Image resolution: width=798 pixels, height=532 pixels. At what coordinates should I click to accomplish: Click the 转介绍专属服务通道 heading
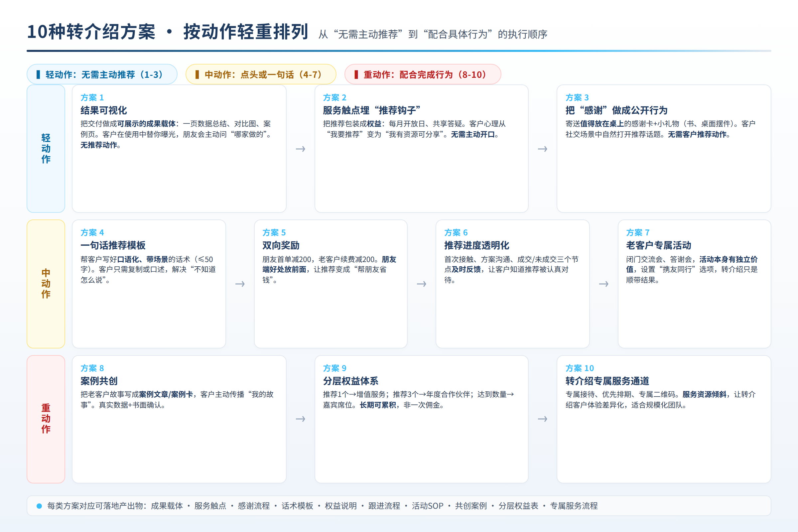607,381
